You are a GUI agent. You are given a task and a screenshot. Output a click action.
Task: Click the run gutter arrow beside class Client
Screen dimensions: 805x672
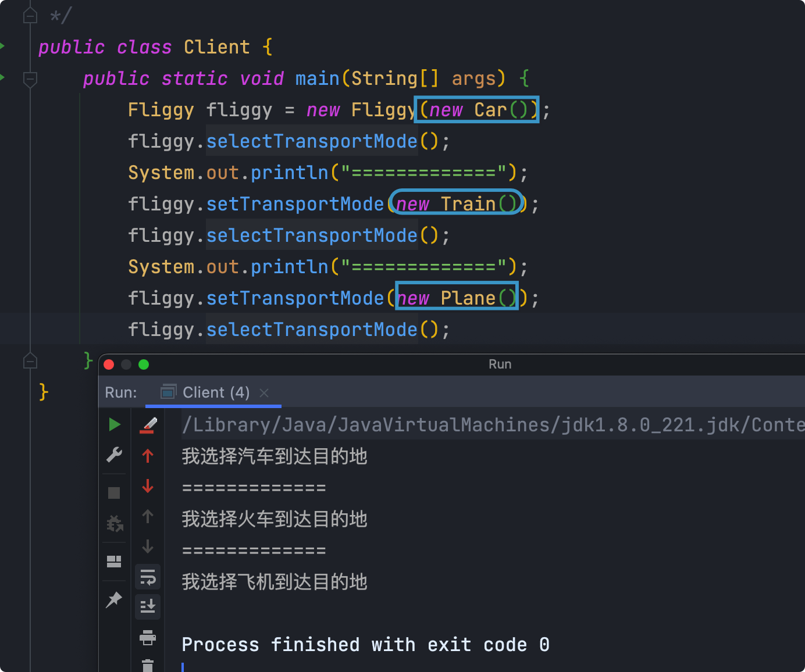[x=2, y=46]
